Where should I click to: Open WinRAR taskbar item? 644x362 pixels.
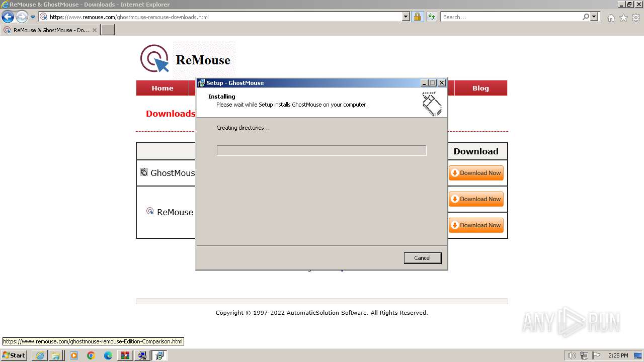(125, 355)
